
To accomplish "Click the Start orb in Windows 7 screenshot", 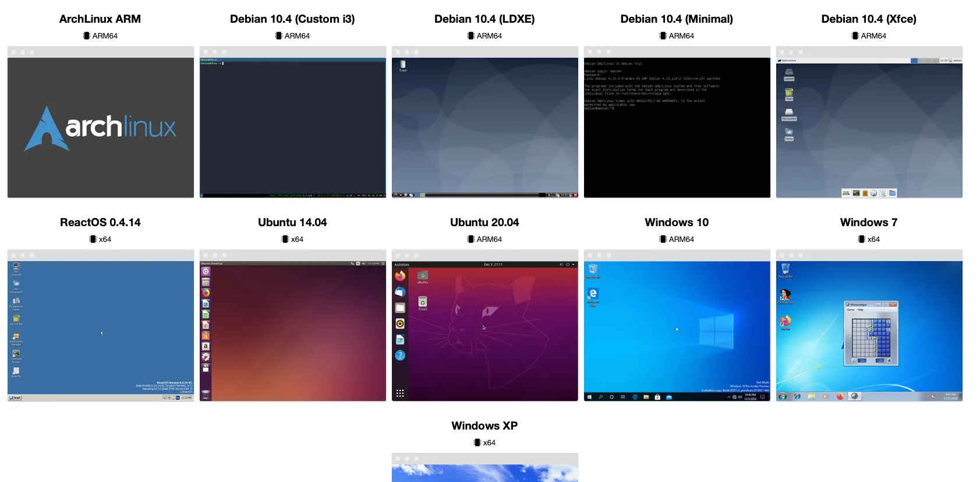I will pyautogui.click(x=783, y=396).
